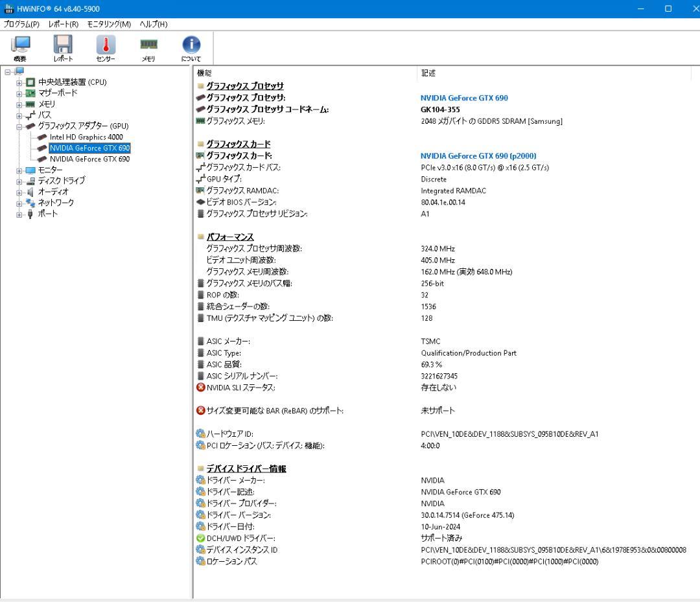This screenshot has width=700, height=602.
Task: Click the folder icon beside パフォーマンス heading
Action: click(201, 237)
